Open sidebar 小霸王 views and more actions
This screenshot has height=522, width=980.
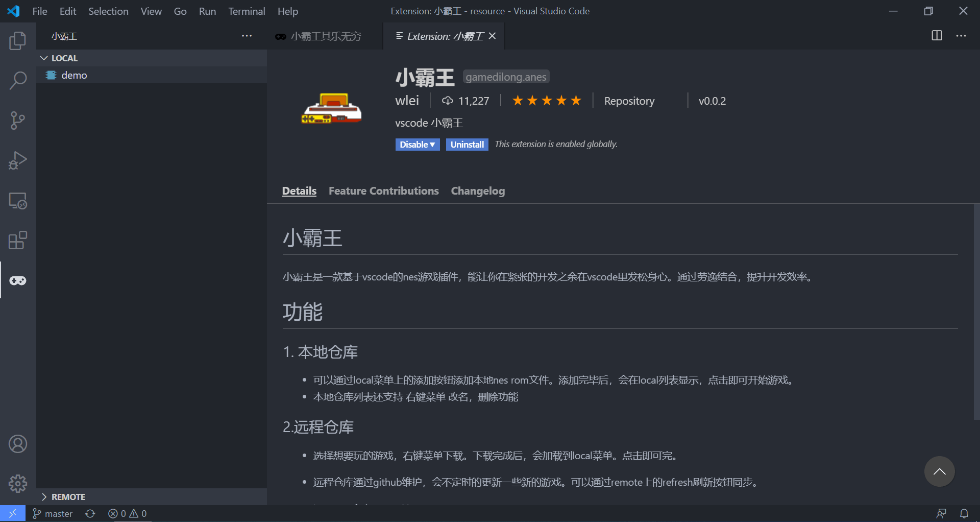(247, 36)
